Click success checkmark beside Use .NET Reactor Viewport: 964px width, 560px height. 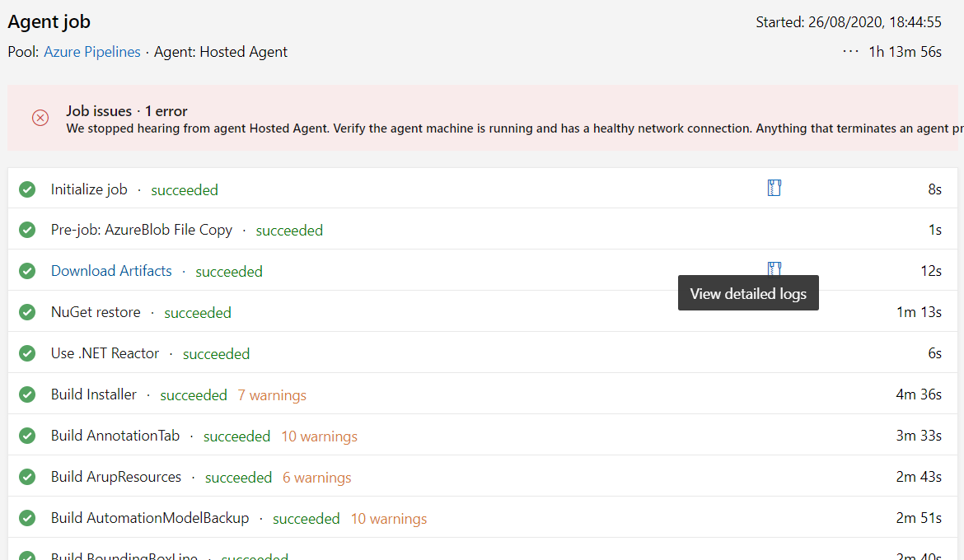coord(27,352)
